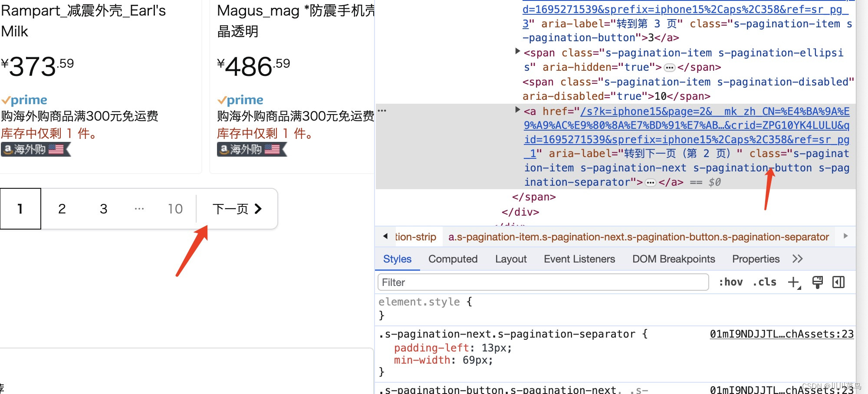The image size is (868, 394).
Task: Open the three-dot actions menu beside selected node
Action: [x=382, y=111]
